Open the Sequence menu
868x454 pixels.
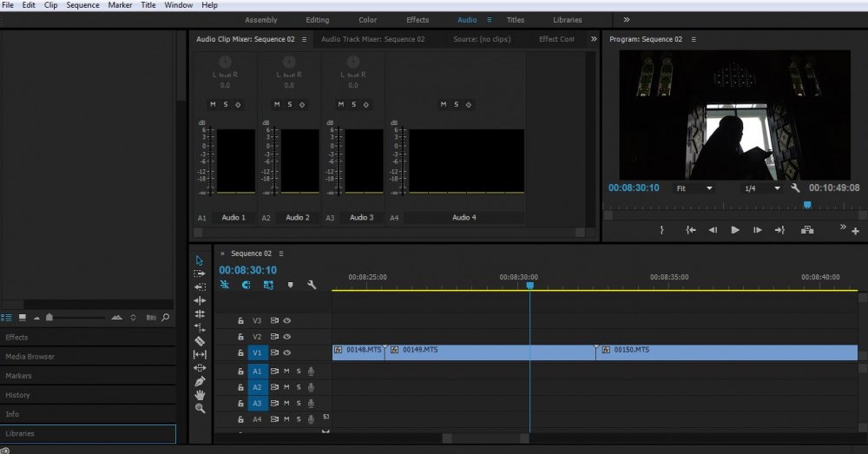pyautogui.click(x=83, y=5)
